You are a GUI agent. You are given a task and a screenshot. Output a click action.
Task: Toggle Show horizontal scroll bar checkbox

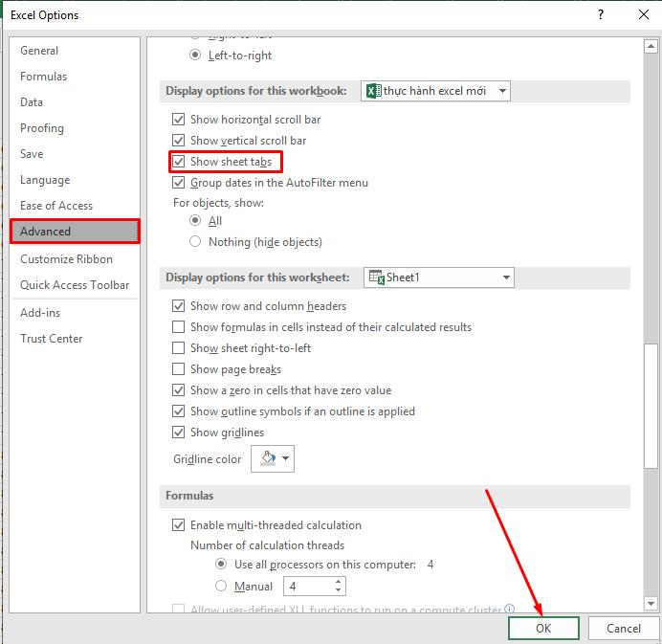click(x=179, y=120)
